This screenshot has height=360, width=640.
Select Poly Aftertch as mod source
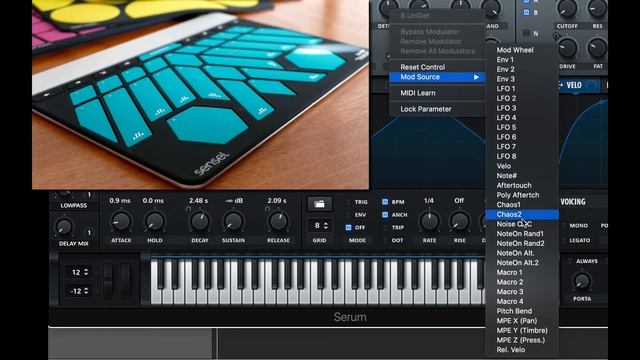[x=522, y=195]
